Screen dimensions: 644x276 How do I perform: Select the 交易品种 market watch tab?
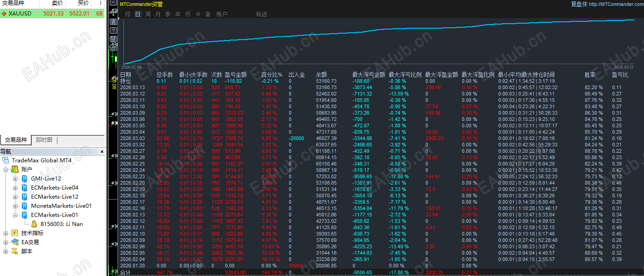point(16,140)
